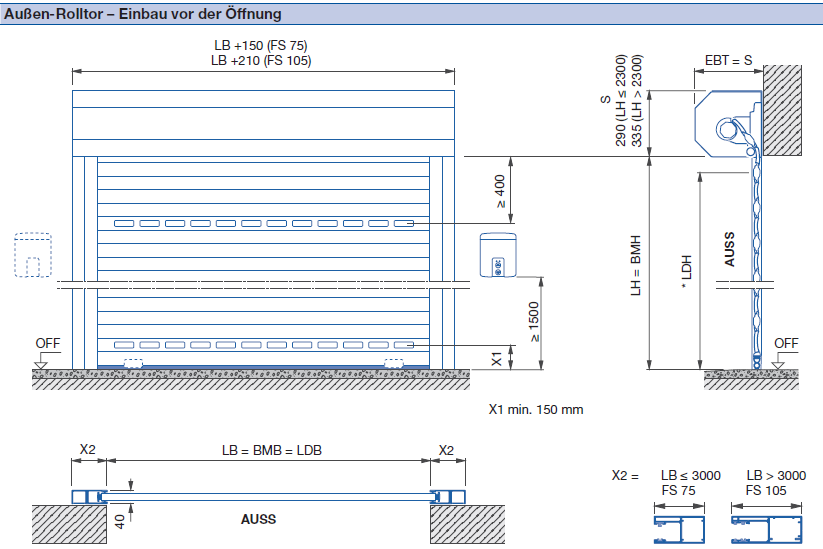Click the FS 75 guide rail profile drawing
Screen dimensions: 823x549
[679, 529]
